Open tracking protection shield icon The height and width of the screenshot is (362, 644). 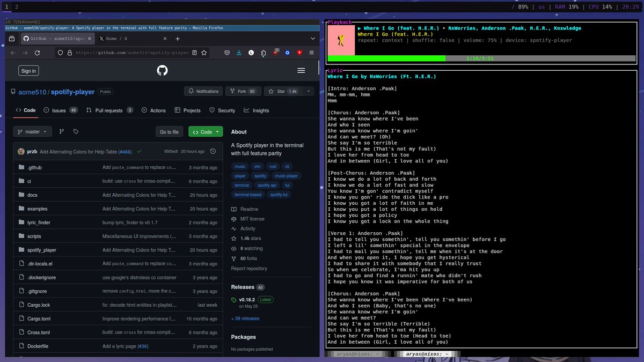[x=60, y=53]
